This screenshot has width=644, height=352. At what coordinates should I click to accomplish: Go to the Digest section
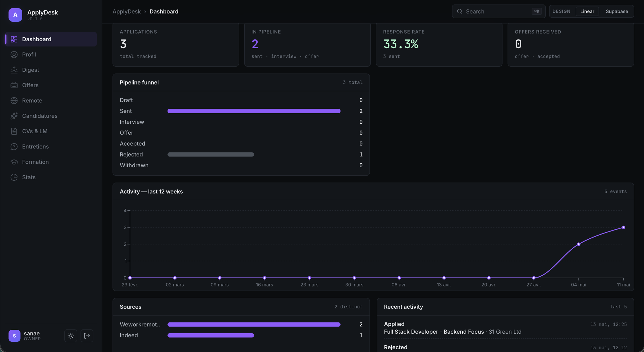point(51,70)
